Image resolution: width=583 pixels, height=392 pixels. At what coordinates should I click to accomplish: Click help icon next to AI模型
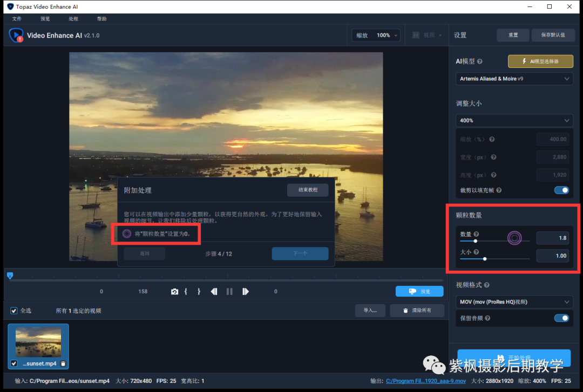pyautogui.click(x=480, y=61)
